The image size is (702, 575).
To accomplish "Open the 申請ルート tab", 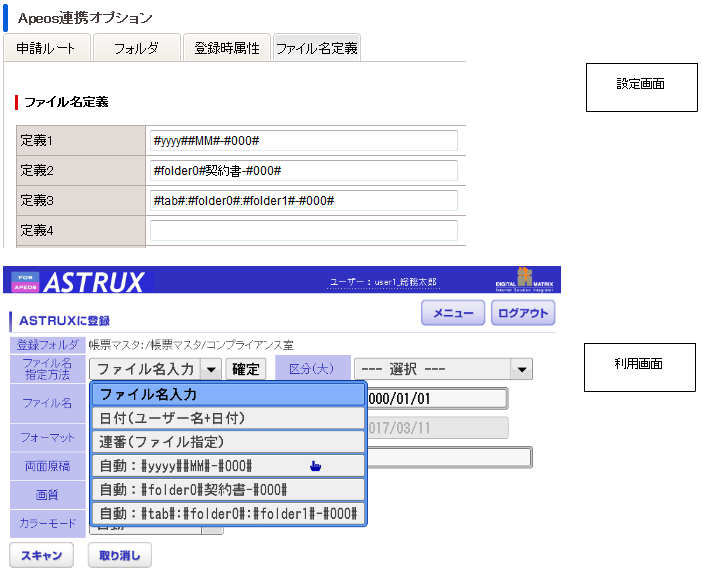I will [47, 48].
